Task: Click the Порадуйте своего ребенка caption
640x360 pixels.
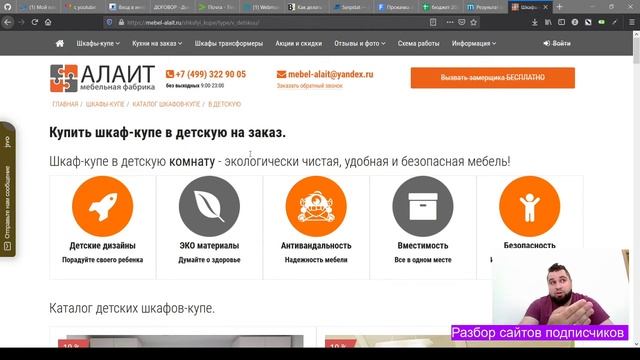Action: (x=102, y=260)
